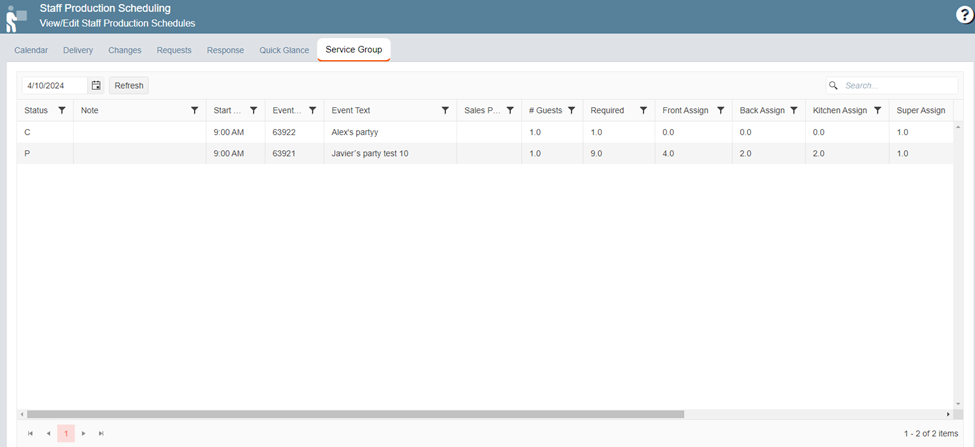Go to the first page
Image resolution: width=975 pixels, height=447 pixels.
tap(30, 433)
